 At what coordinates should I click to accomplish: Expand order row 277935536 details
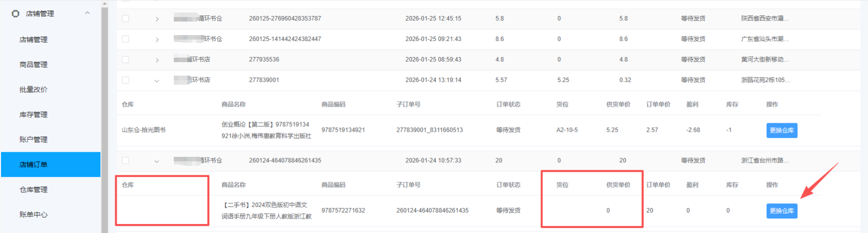click(157, 60)
